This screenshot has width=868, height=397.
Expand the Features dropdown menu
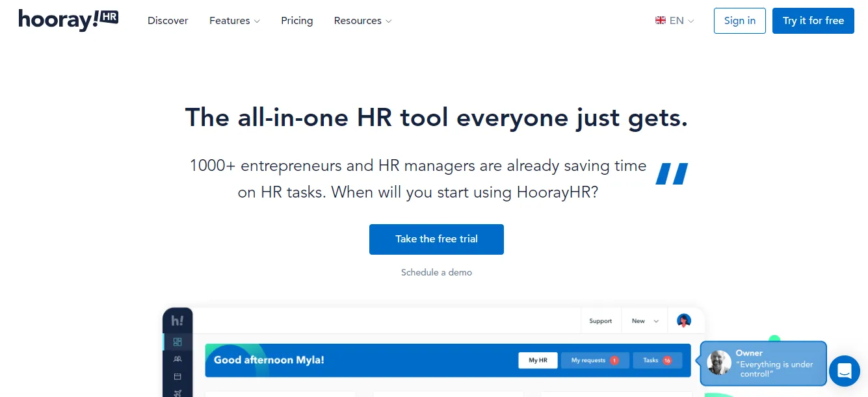pyautogui.click(x=235, y=21)
